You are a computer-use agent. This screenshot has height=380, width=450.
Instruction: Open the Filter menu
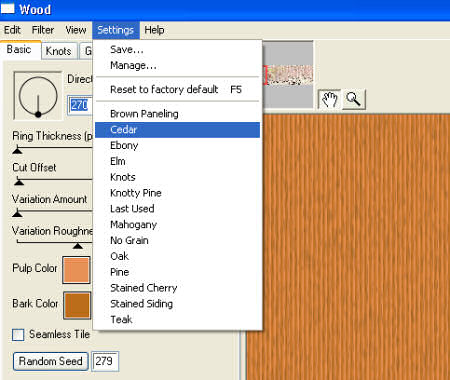point(43,30)
